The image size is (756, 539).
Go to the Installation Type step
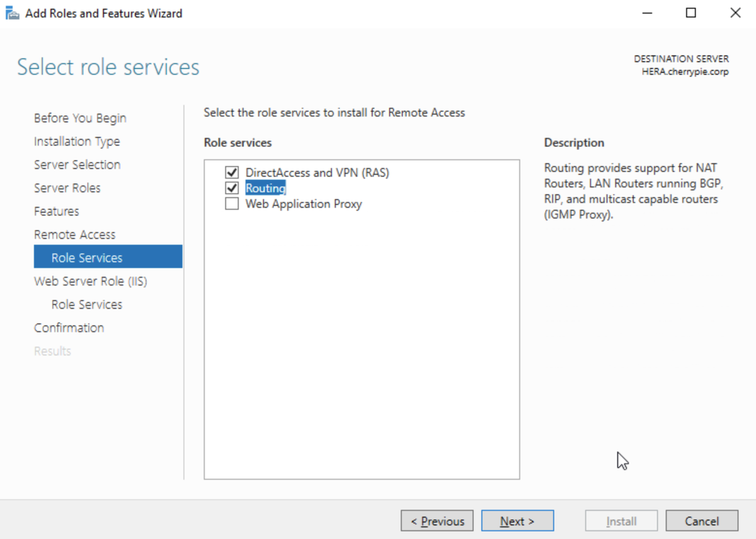77,141
